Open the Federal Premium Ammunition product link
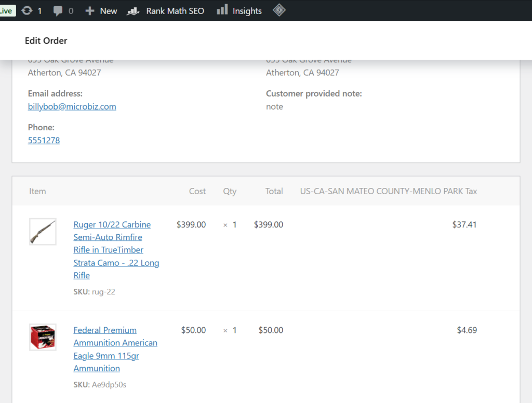Image resolution: width=532 pixels, height=403 pixels. 115,349
